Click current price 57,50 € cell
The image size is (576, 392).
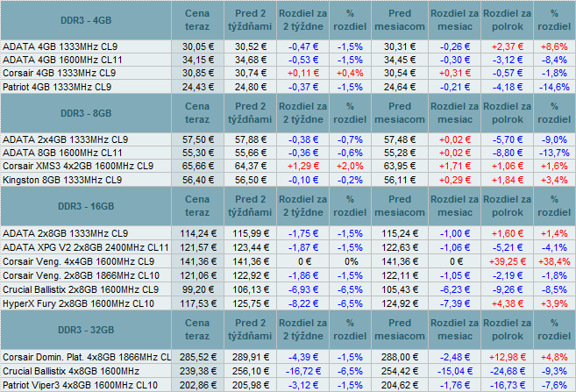198,139
